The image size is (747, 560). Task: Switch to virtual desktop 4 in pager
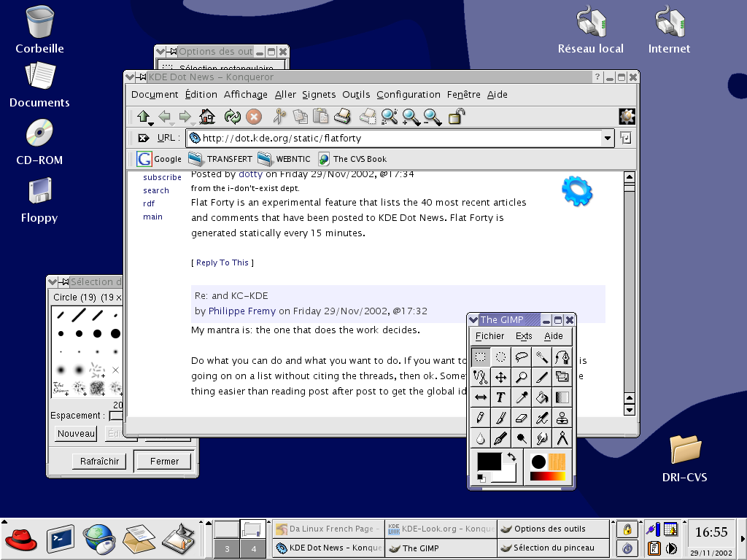[x=253, y=549]
